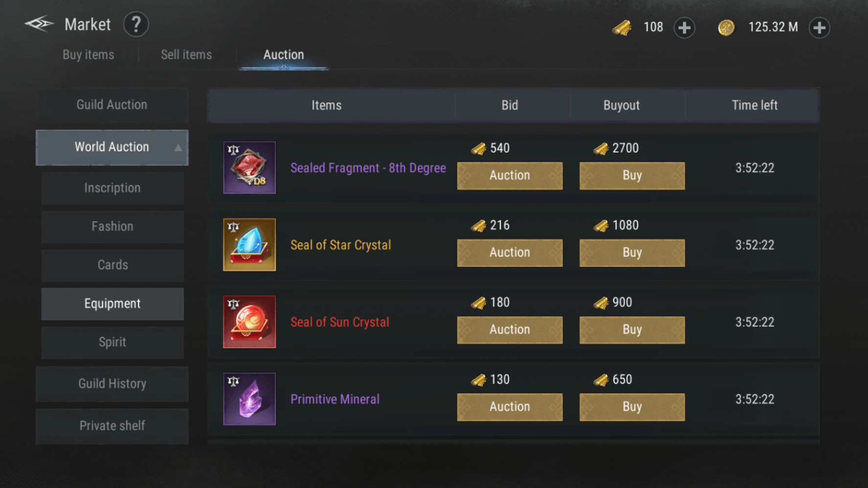
Task: Tap the Seal of Sun Crystal icon
Action: click(x=250, y=322)
